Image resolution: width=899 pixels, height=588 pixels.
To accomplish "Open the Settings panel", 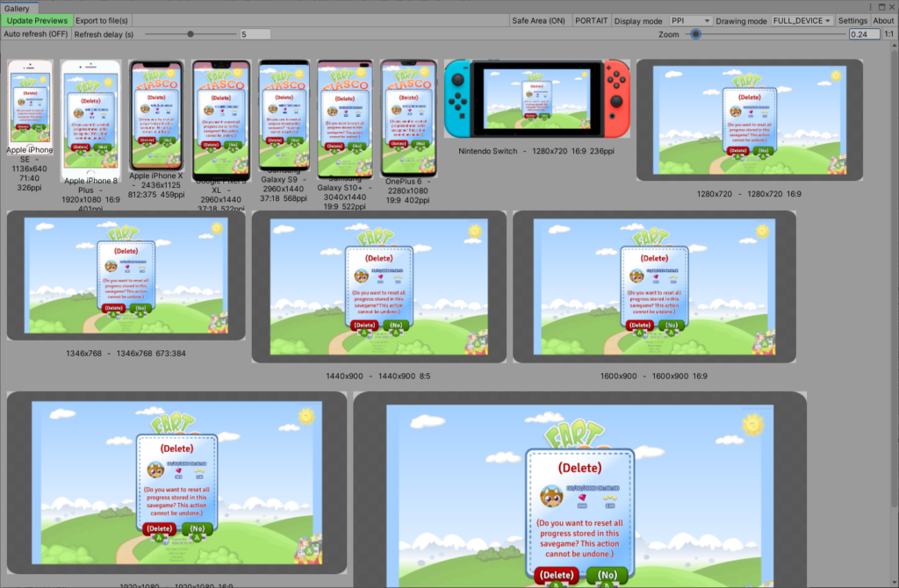I will [x=852, y=21].
